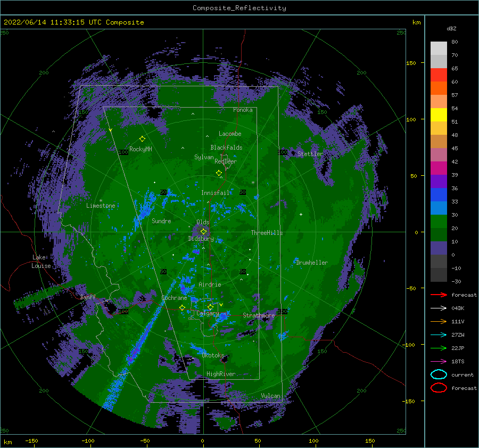Click the yellow diamond marker above RockyMH
The image size is (479, 448).
pos(142,139)
